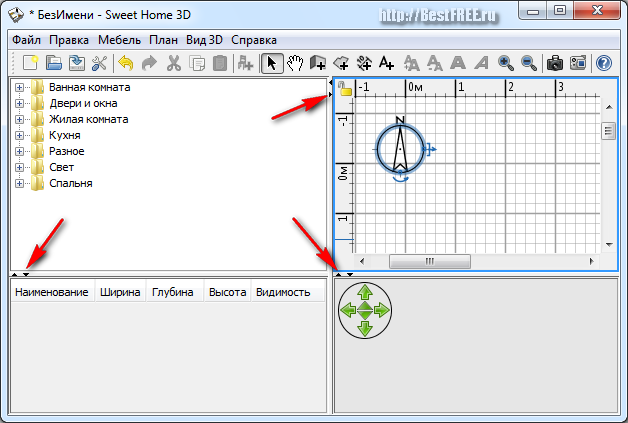Open the Справка menu

pyautogui.click(x=254, y=40)
